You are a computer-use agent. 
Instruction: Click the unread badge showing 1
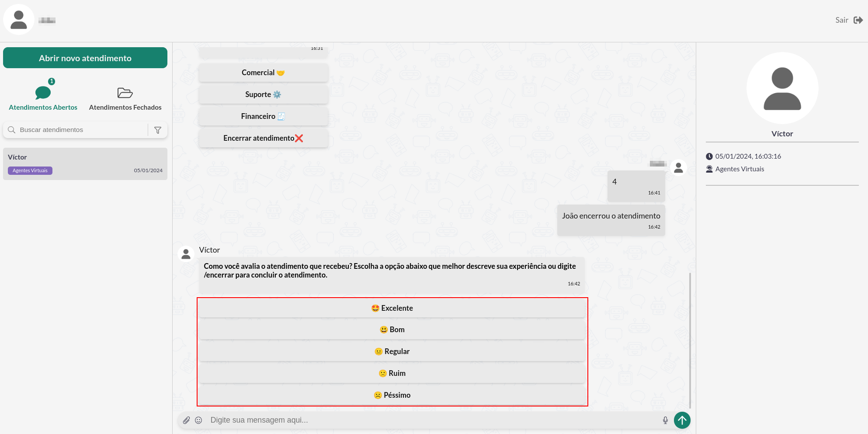point(52,81)
